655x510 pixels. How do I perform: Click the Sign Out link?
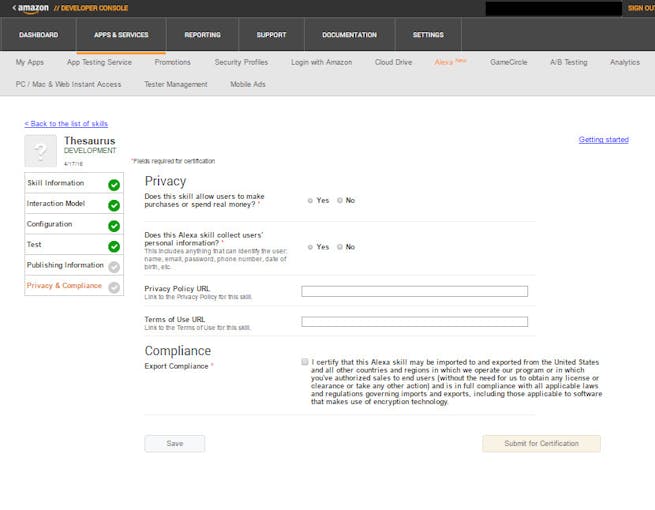point(641,8)
